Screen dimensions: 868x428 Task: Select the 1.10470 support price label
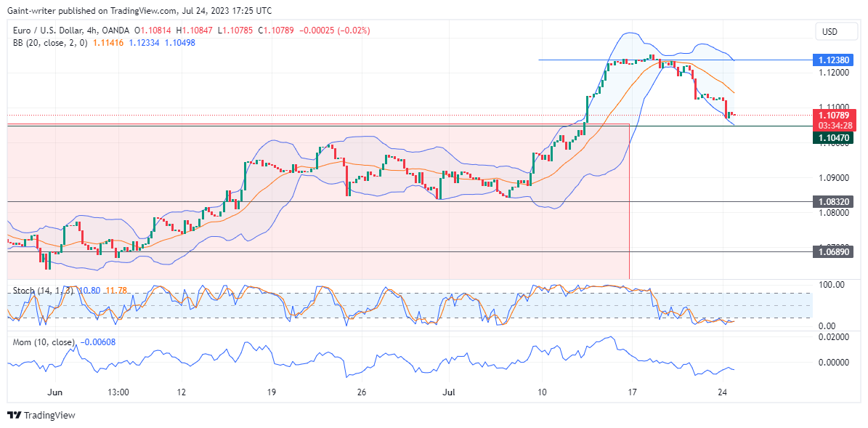click(x=834, y=137)
